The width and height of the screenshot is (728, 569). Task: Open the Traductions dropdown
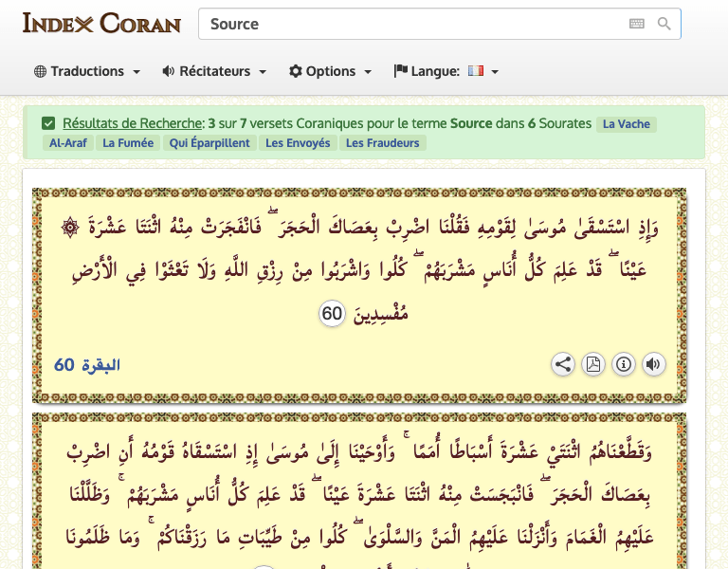[x=87, y=71]
